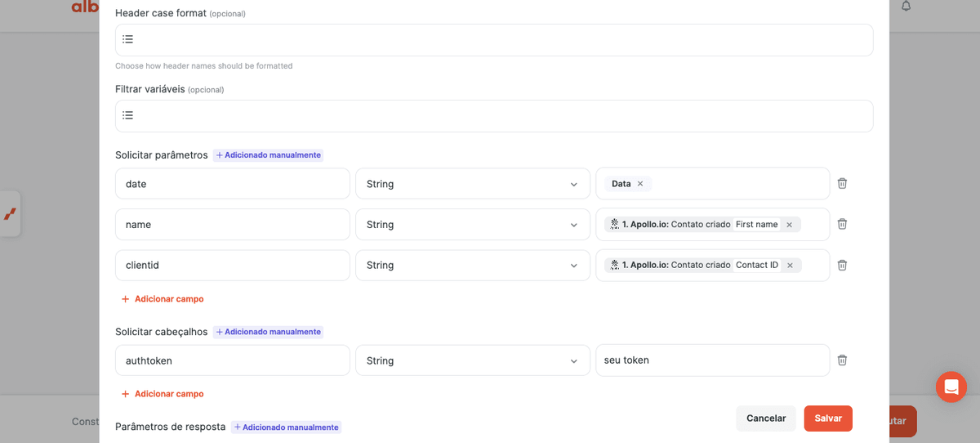Remove the First name variable tag
The image size is (980, 443).
coord(789,225)
